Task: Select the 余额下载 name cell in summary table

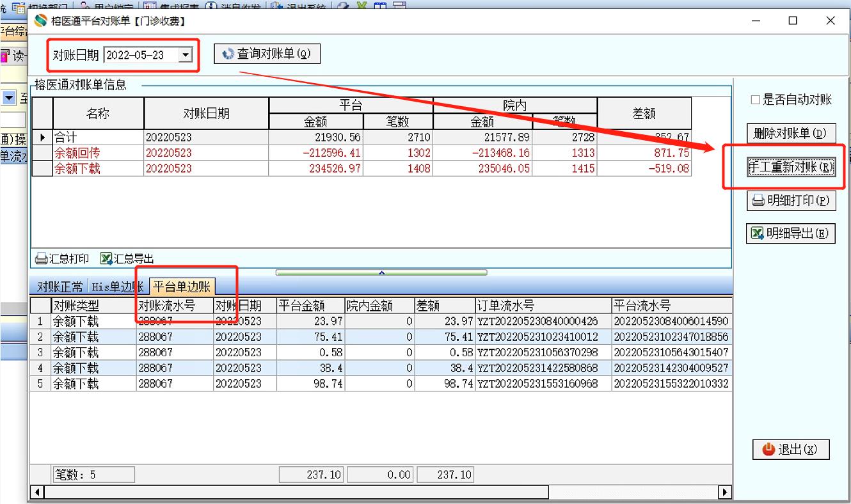Action: 98,168
